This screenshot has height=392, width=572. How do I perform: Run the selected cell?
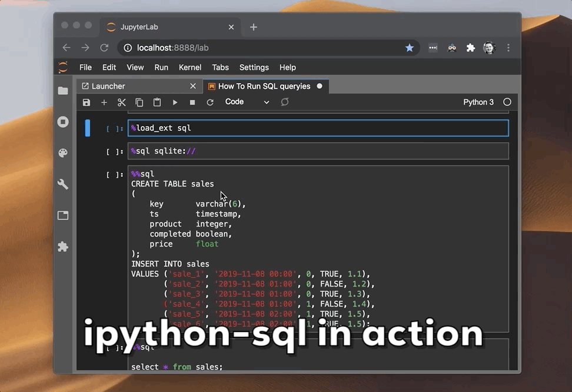175,102
